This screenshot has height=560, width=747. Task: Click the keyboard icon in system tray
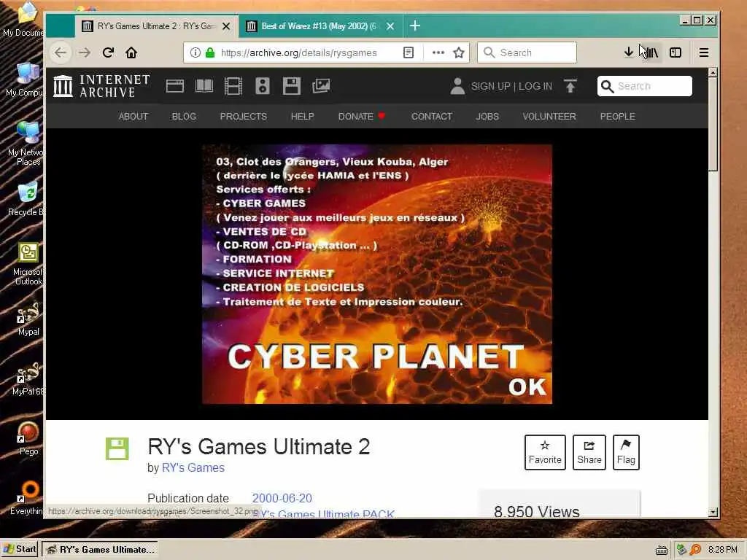click(661, 551)
